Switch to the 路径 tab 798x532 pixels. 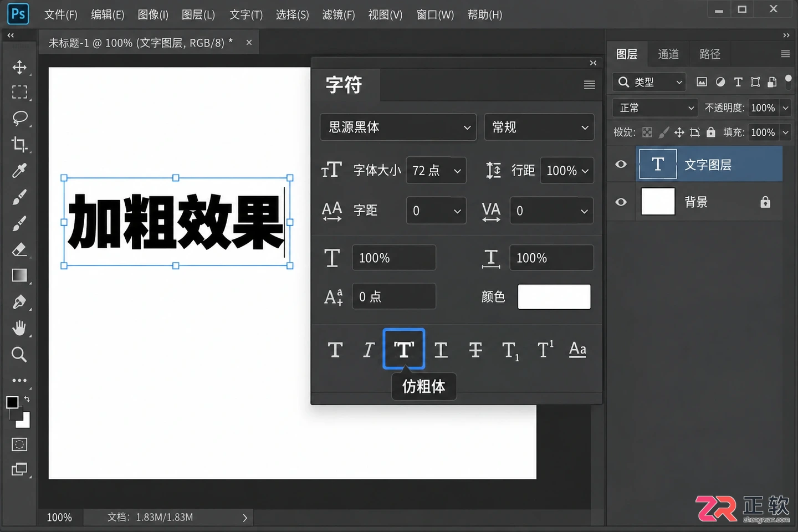click(x=710, y=54)
